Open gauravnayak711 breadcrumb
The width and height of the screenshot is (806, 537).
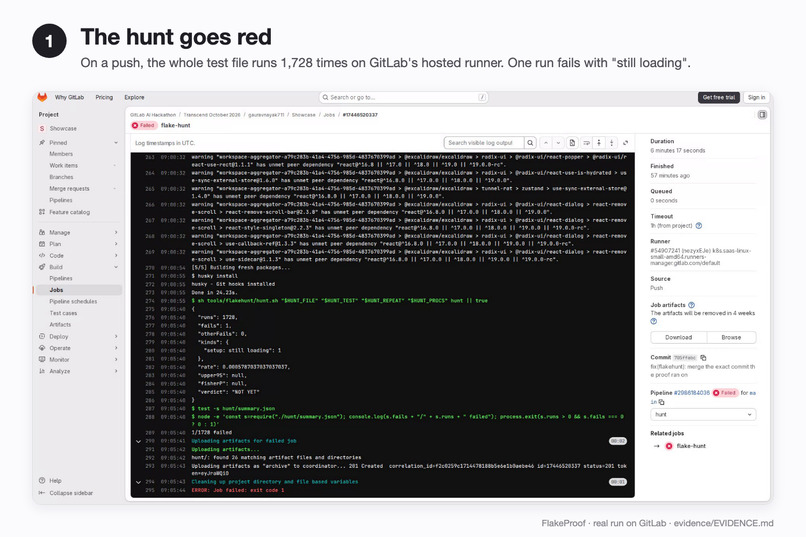point(266,115)
